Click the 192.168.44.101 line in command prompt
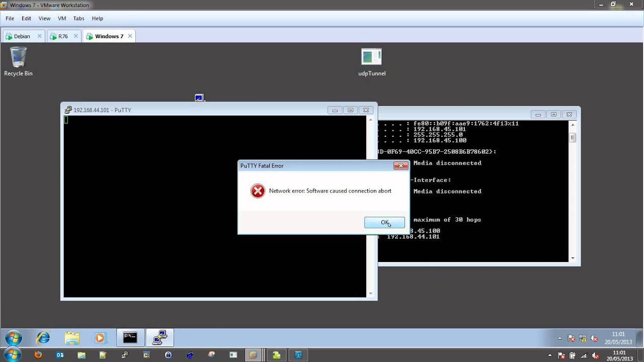 click(413, 237)
